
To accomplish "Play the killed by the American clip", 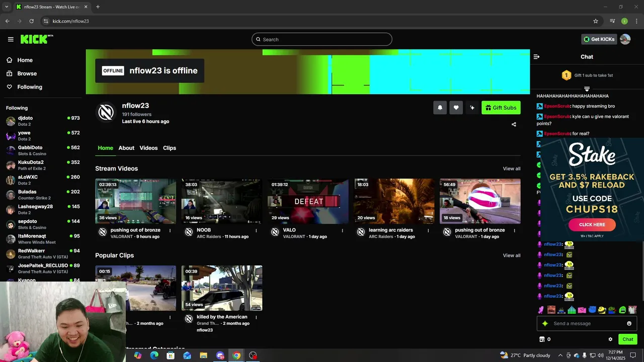I will 222,288.
